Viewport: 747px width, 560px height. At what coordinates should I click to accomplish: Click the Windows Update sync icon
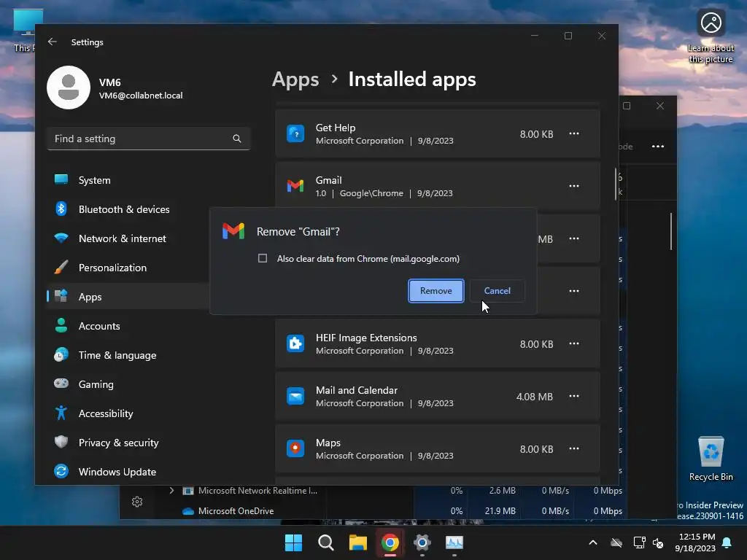tap(61, 471)
